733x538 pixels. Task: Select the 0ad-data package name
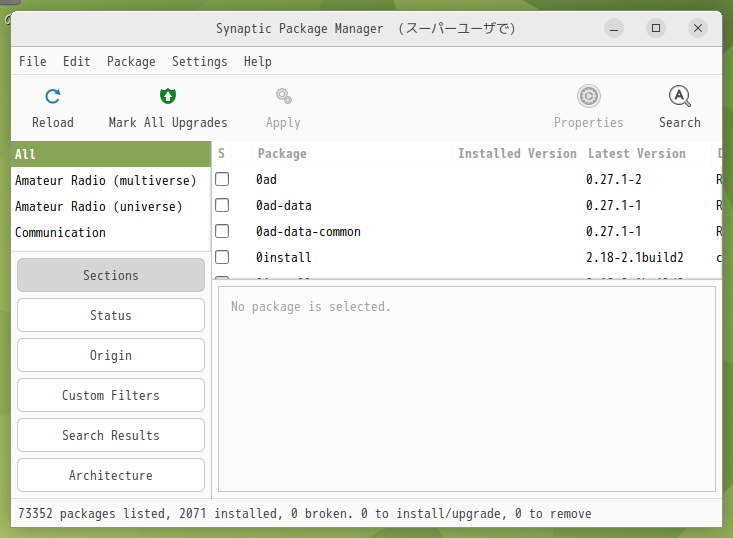[283, 206]
